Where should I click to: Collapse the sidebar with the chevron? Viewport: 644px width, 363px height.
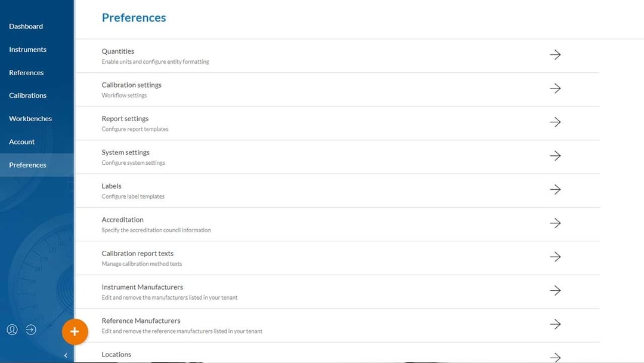[x=66, y=355]
